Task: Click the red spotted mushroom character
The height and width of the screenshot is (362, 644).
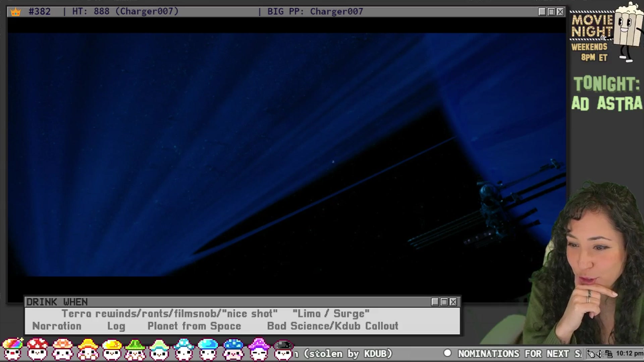Action: pos(38,349)
